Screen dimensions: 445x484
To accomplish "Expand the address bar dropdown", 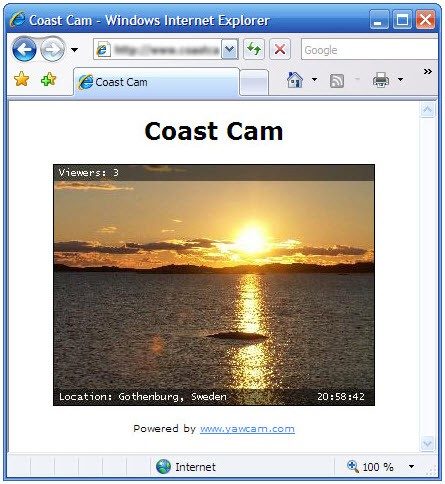I will point(230,50).
